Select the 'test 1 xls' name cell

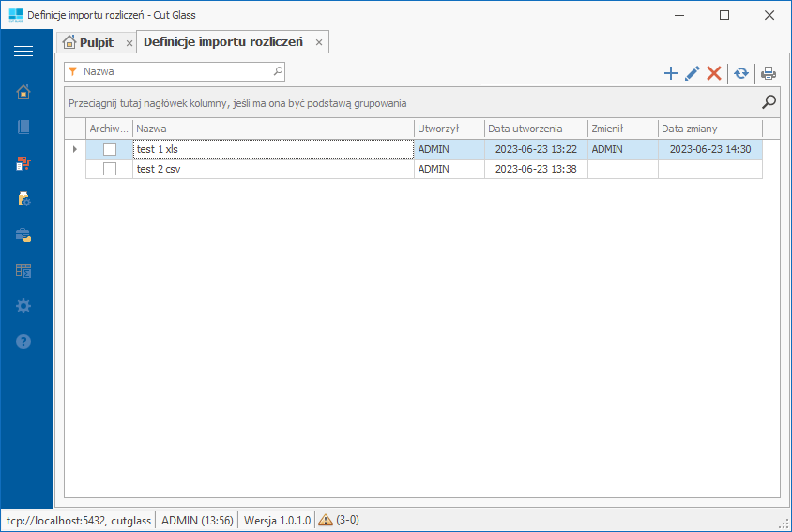(273, 149)
